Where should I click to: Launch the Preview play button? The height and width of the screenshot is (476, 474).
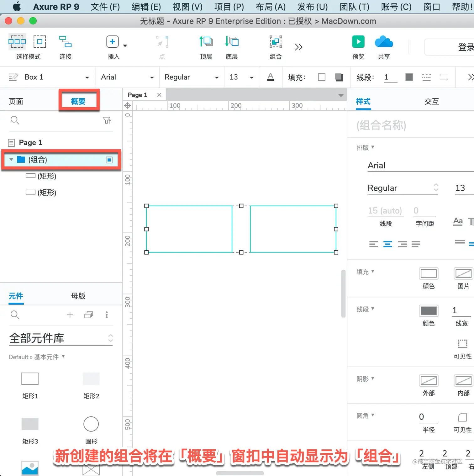tap(358, 41)
